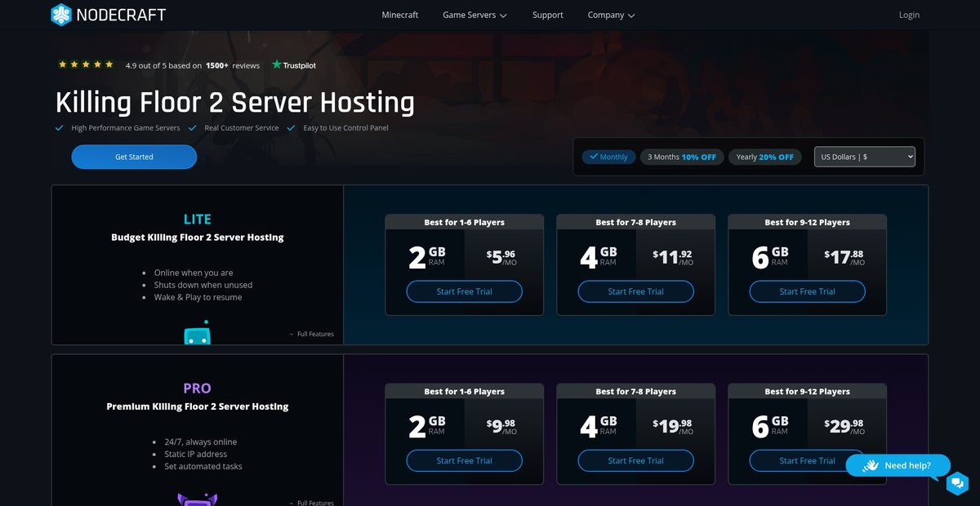The height and width of the screenshot is (506, 980).
Task: Open the US Dollars currency dropdown
Action: (x=864, y=157)
